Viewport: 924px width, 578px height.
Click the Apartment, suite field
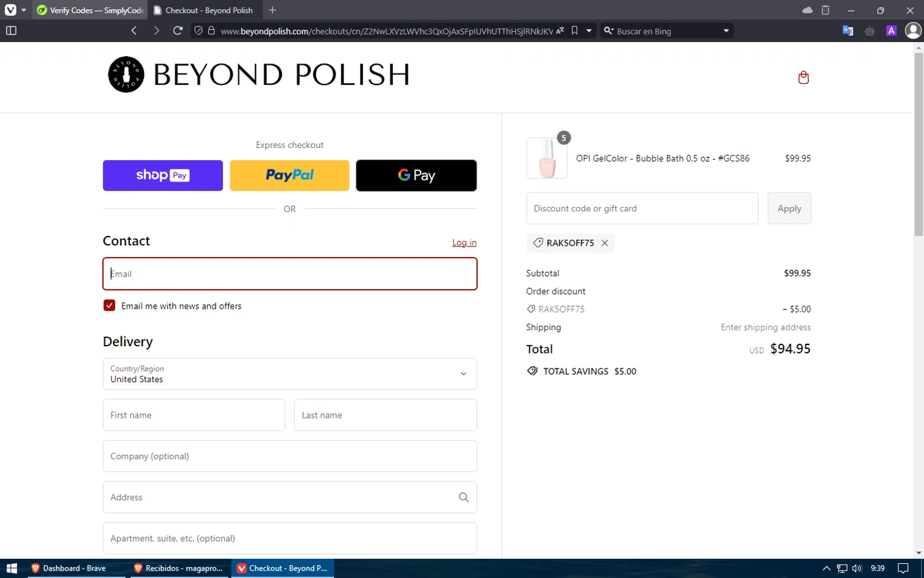click(290, 538)
